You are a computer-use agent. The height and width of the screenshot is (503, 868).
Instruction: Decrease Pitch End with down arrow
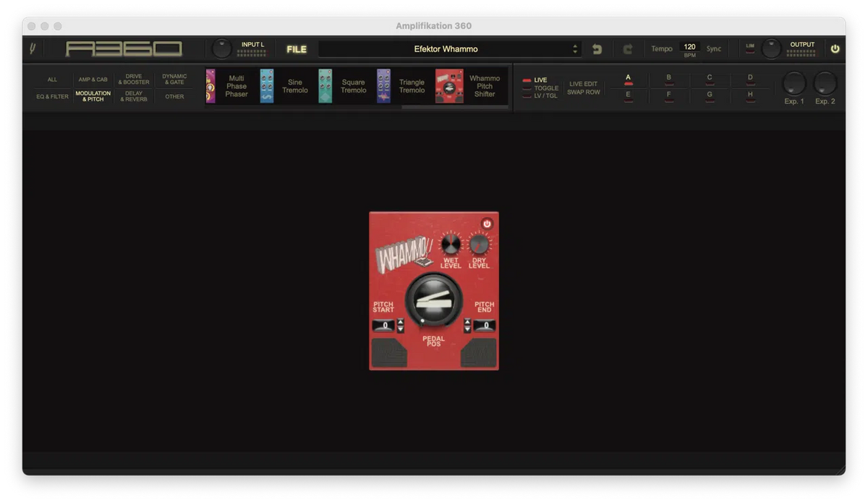[x=467, y=329]
